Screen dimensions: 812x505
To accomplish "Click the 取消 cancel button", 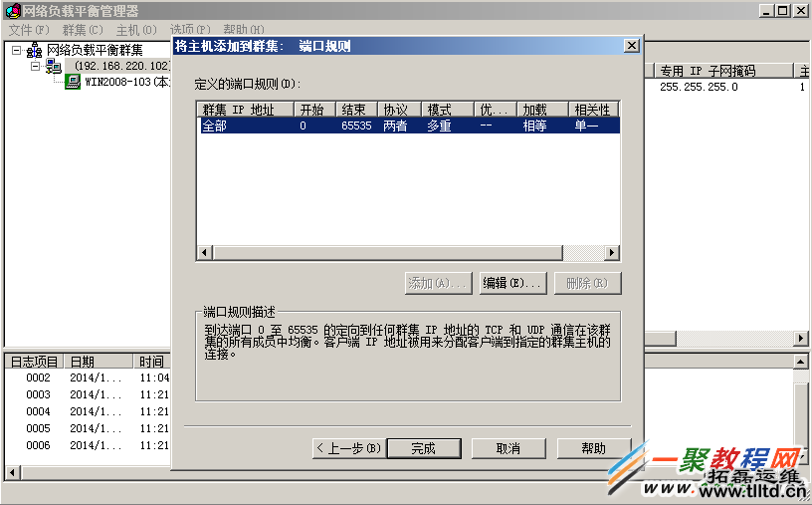I will 508,448.
